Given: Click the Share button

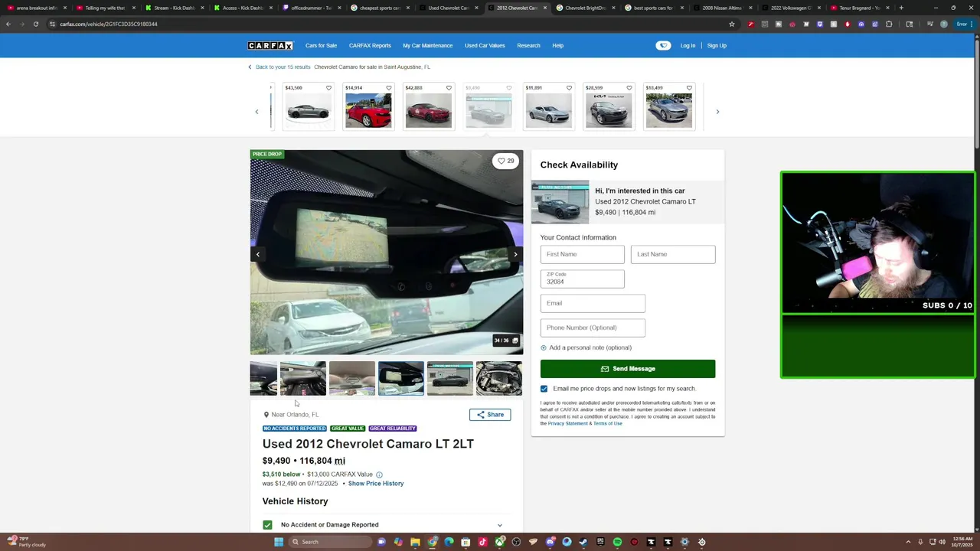Looking at the screenshot, I should tap(490, 415).
